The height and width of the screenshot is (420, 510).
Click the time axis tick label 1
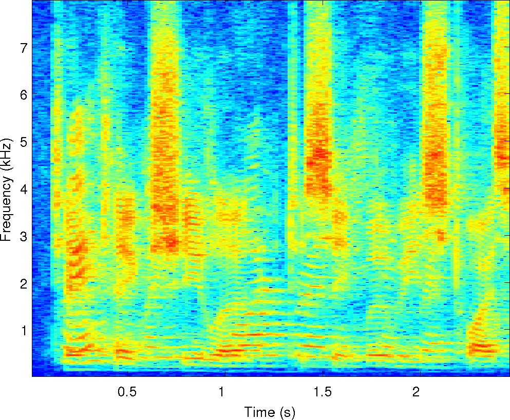pos(221,392)
